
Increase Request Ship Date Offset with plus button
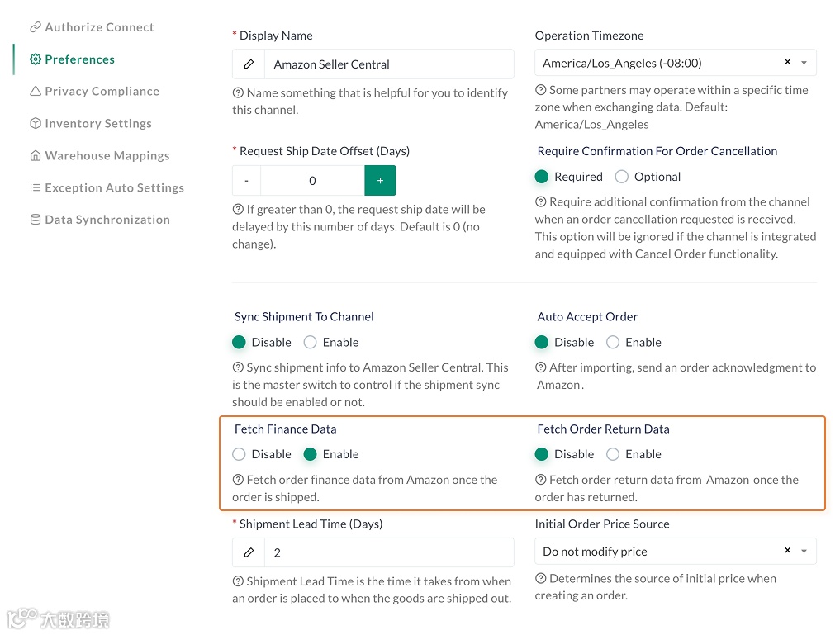click(x=380, y=181)
